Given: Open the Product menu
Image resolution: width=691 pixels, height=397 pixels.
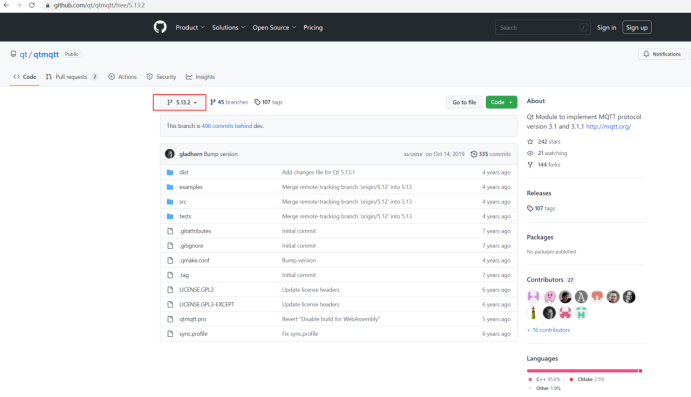Looking at the screenshot, I should pyautogui.click(x=190, y=27).
